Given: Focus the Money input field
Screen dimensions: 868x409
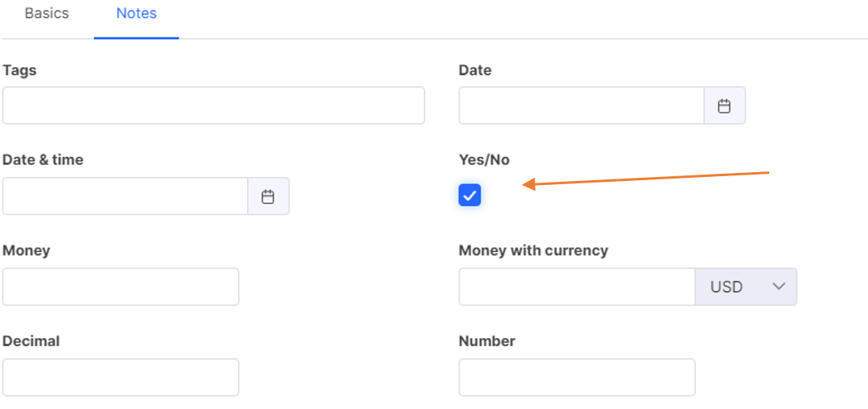Looking at the screenshot, I should pyautogui.click(x=120, y=287).
